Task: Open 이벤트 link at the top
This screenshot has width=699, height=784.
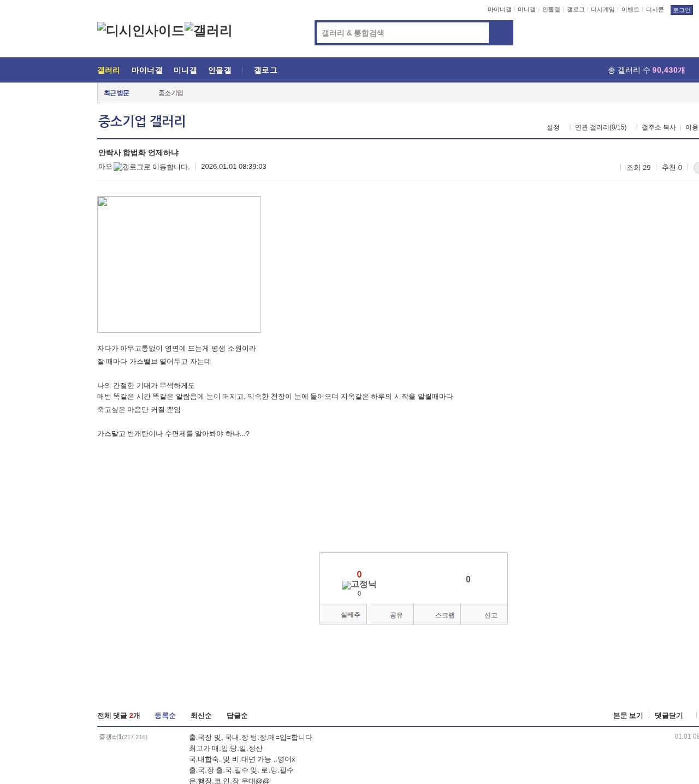Action: coord(630,10)
